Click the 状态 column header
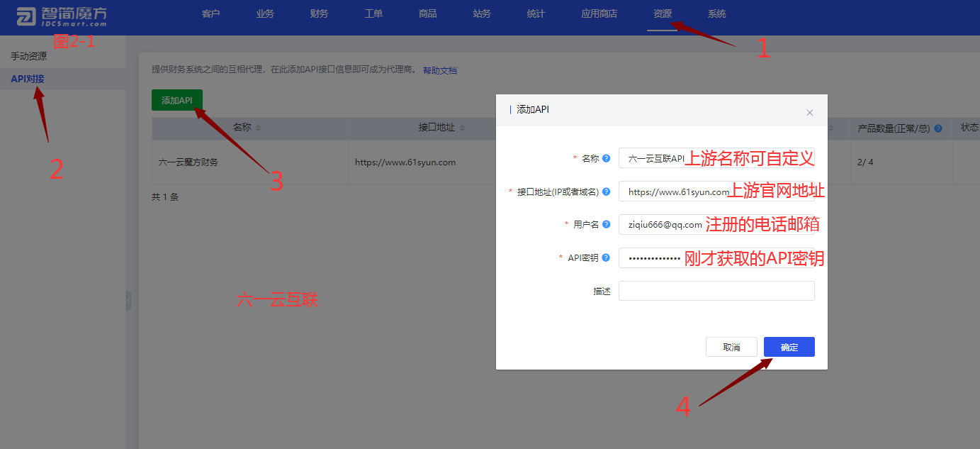The height and width of the screenshot is (449, 980). [970, 128]
